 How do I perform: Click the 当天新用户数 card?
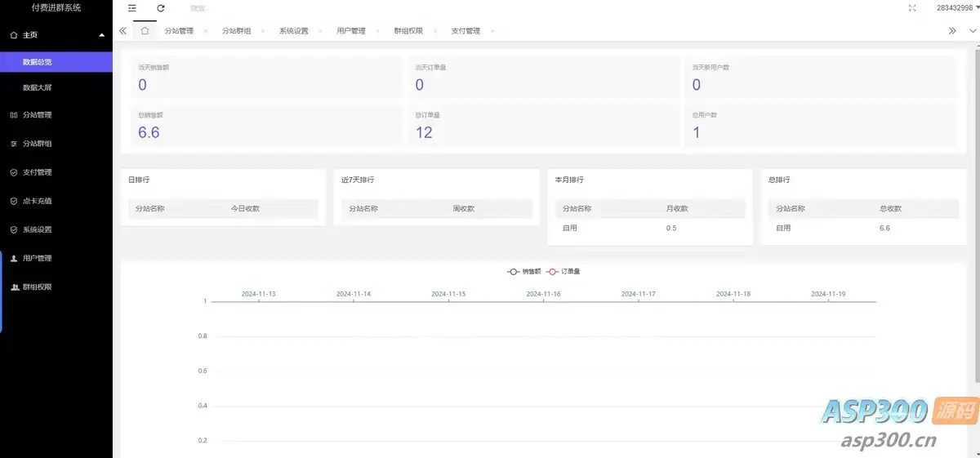click(x=821, y=78)
